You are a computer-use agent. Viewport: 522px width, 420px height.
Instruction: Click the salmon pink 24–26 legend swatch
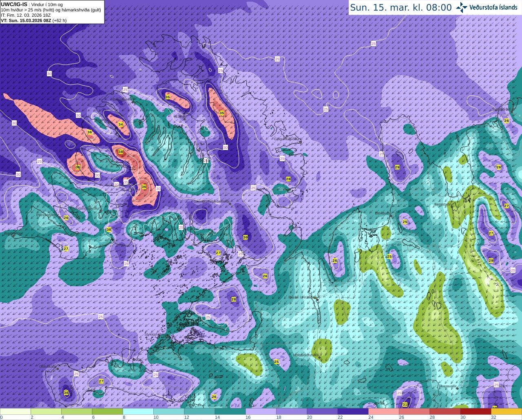(383, 411)
